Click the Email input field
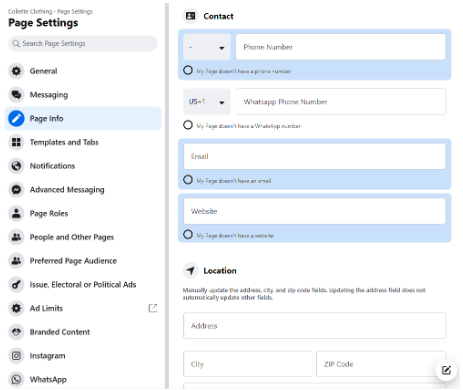The height and width of the screenshot is (390, 463). (x=314, y=156)
